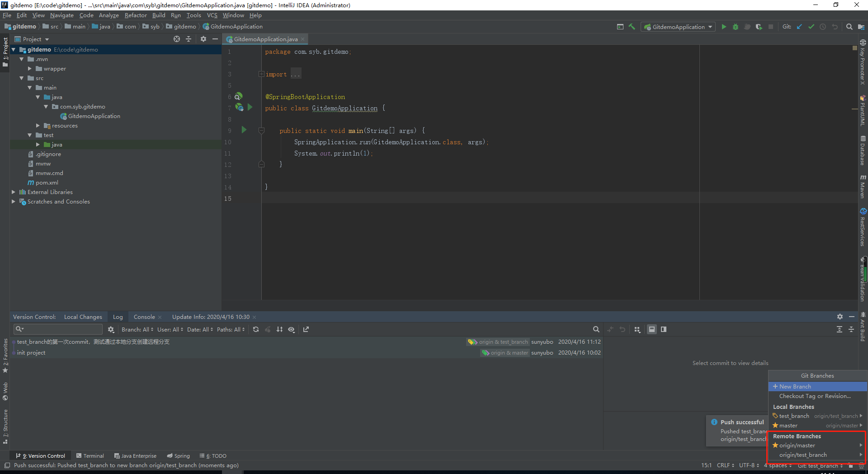Screen dimensions: 868x474
Task: Expand External Libraries node
Action: click(13, 192)
